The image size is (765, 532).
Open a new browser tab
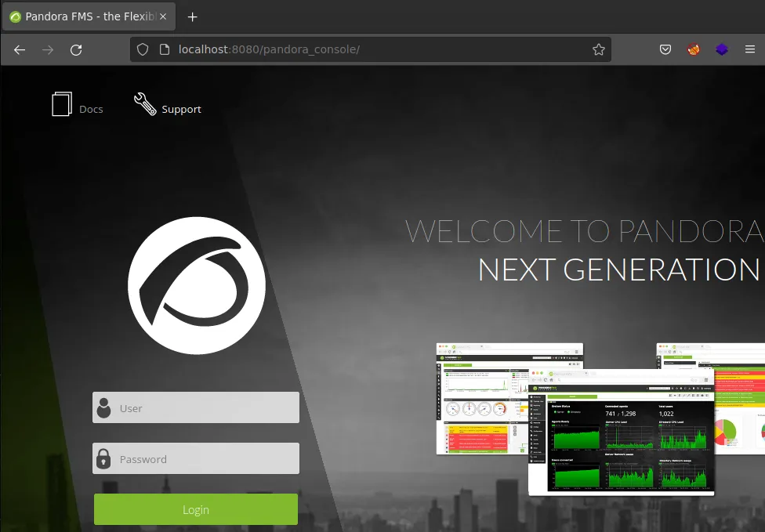click(x=193, y=17)
